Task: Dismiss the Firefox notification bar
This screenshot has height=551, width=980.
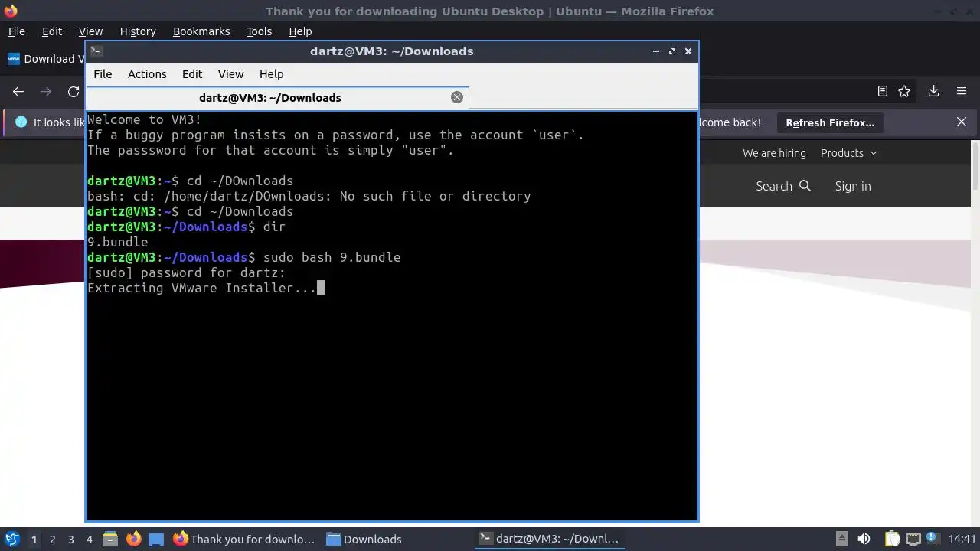Action: (962, 122)
